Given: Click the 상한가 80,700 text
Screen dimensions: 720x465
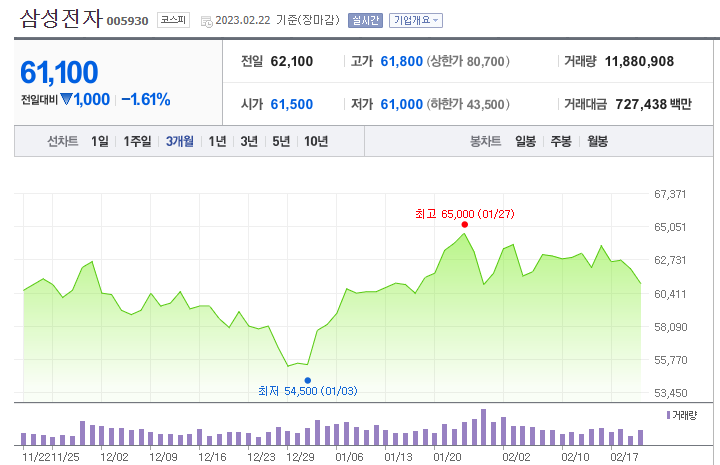Looking at the screenshot, I should pos(468,61).
